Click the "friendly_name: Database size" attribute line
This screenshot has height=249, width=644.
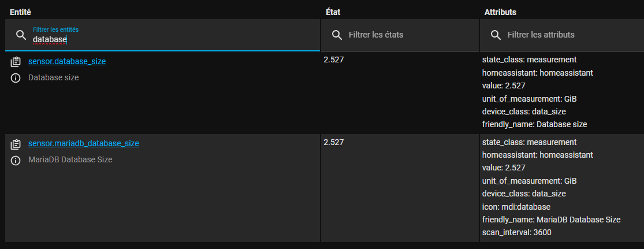535,124
